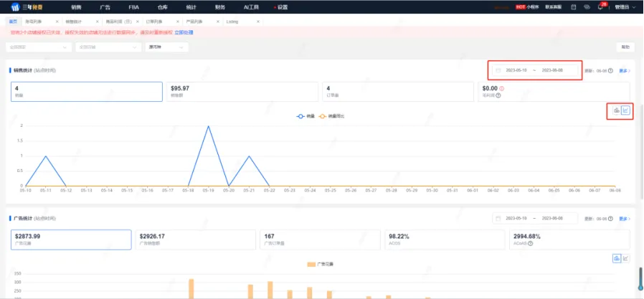Close the 产品列表 tab
The width and height of the screenshot is (644, 299).
pyautogui.click(x=218, y=22)
